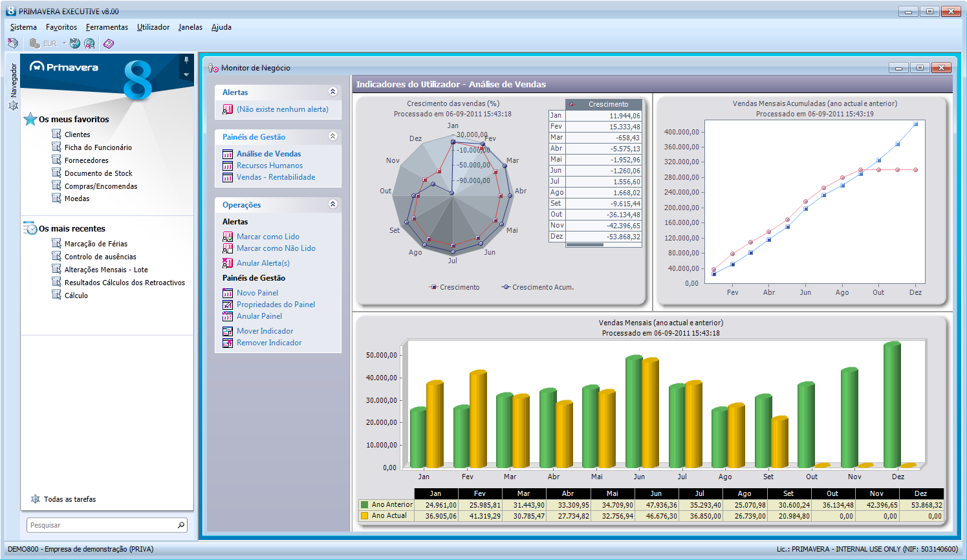Open the purple help book icon

coord(108,43)
